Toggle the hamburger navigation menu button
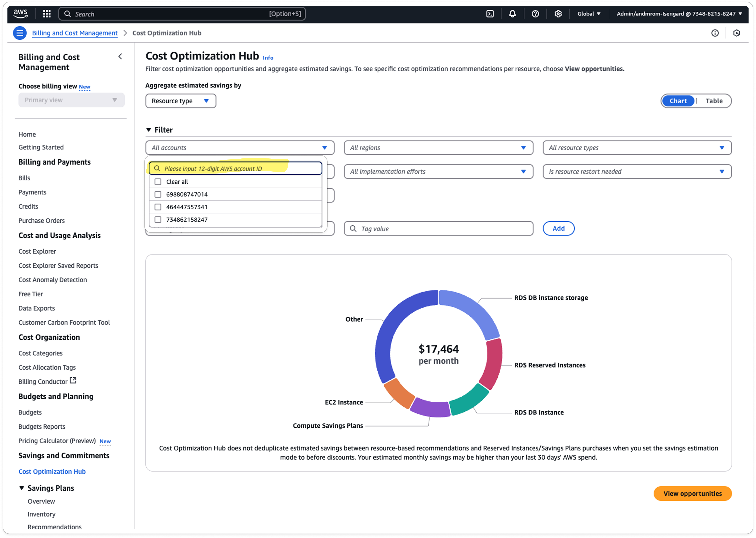 [20, 33]
